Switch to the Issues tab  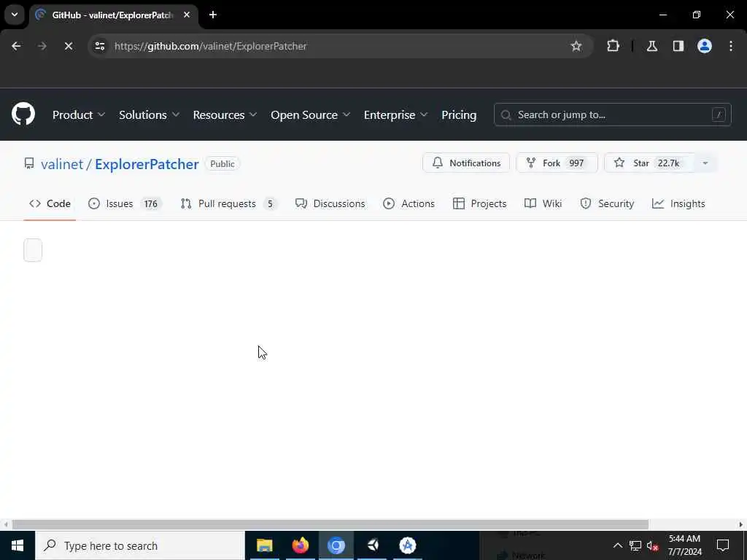(x=125, y=203)
